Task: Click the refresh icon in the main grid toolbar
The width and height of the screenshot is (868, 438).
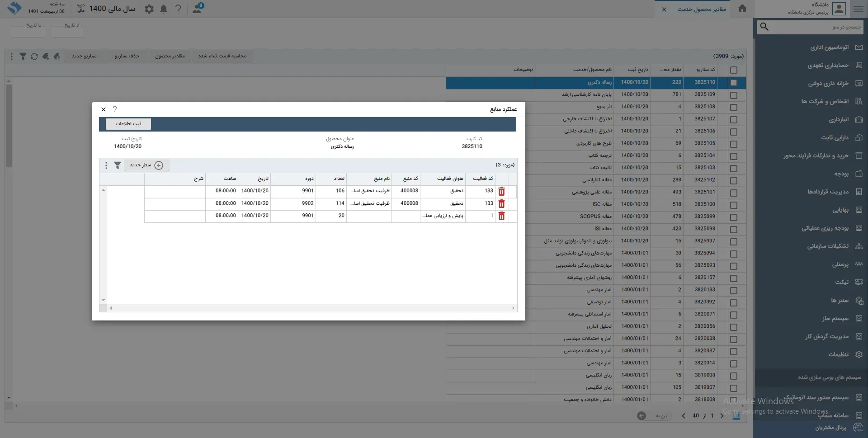Action: tap(34, 57)
